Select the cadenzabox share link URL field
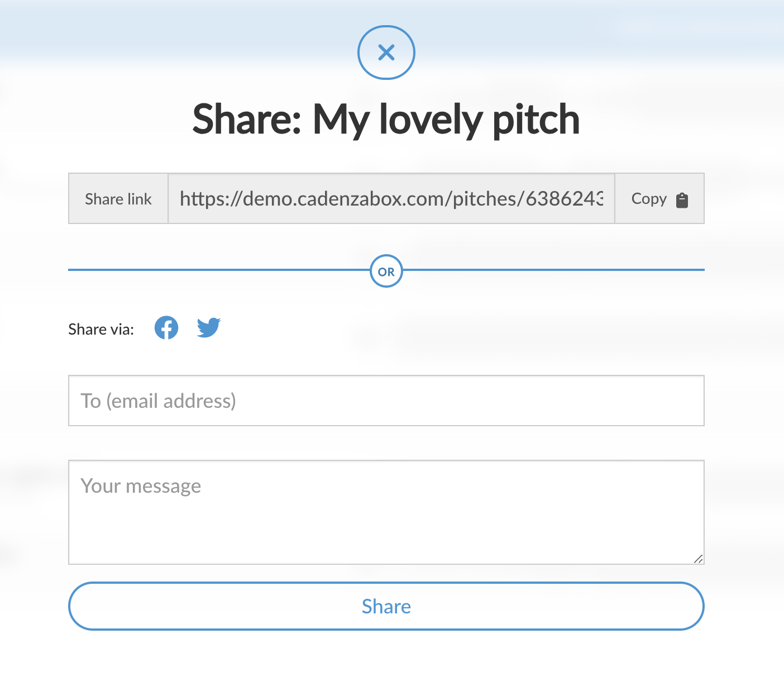This screenshot has width=784, height=686. (x=391, y=199)
